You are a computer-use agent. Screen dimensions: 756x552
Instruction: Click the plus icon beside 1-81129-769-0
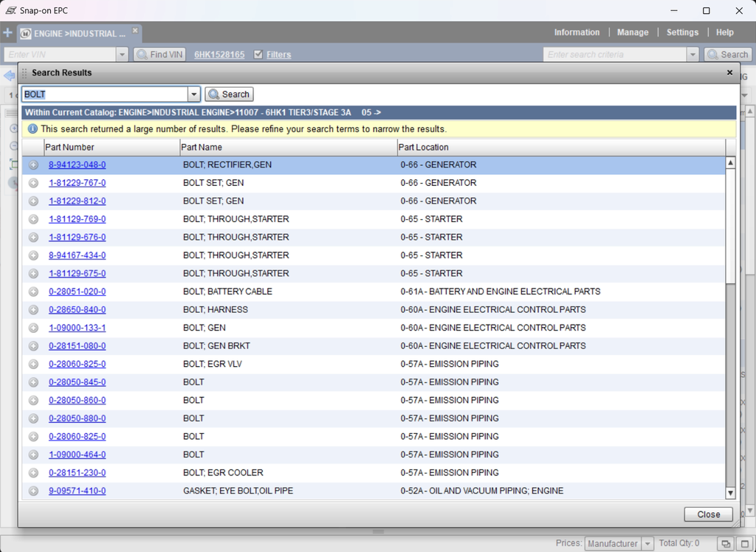coord(33,219)
